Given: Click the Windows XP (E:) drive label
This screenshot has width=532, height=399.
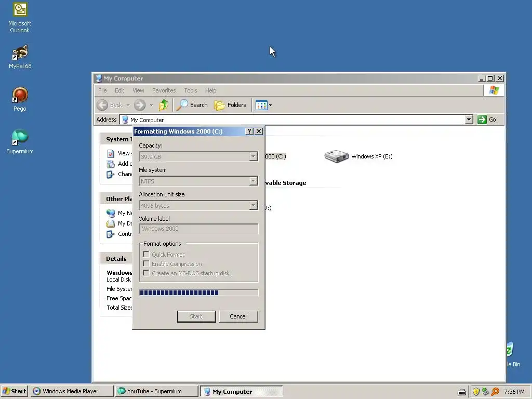Looking at the screenshot, I should point(372,156).
